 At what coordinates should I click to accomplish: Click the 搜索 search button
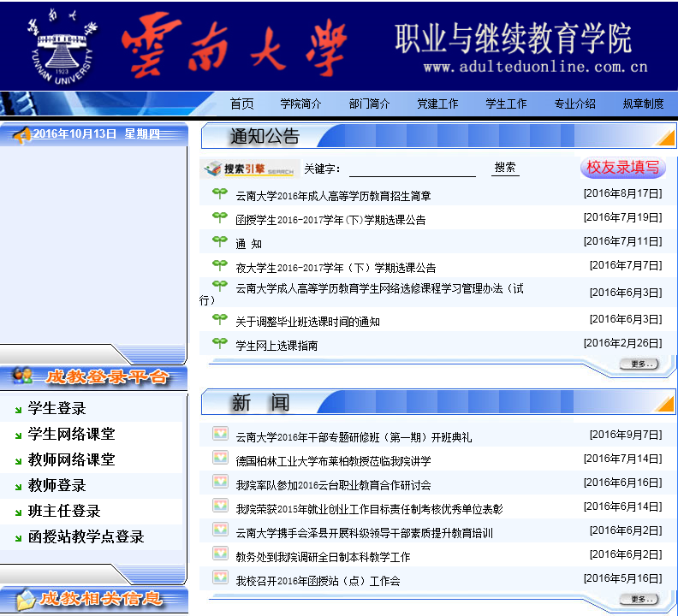click(505, 168)
